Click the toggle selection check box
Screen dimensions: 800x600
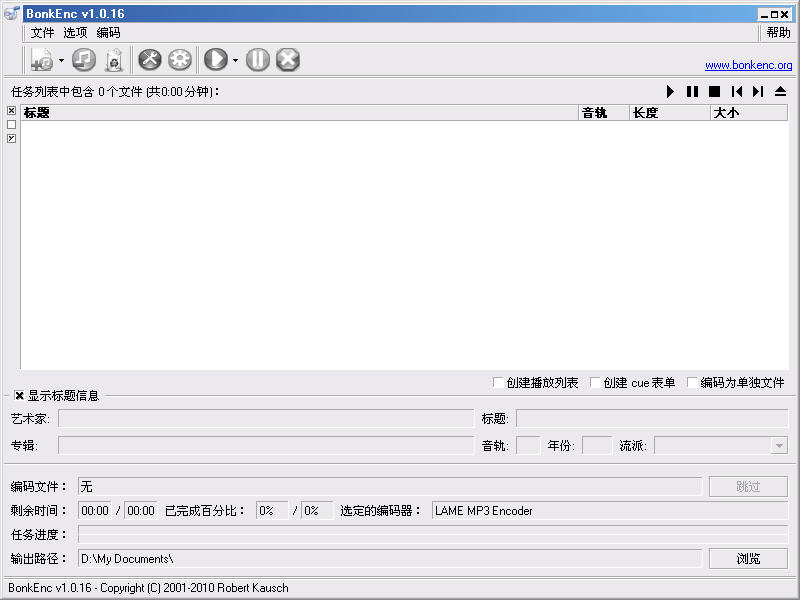click(x=12, y=138)
